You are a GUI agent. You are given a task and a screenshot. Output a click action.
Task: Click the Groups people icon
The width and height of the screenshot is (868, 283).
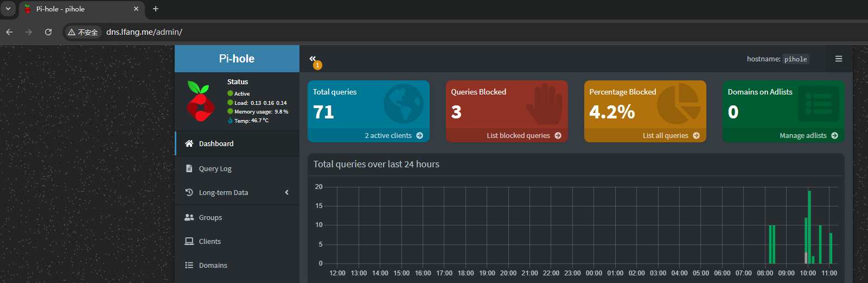click(189, 217)
